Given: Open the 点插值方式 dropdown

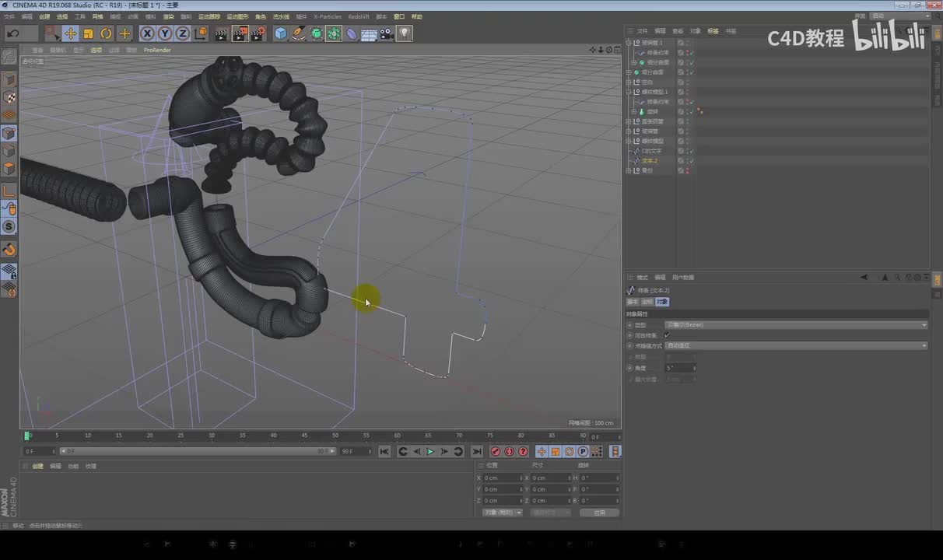Looking at the screenshot, I should click(x=795, y=345).
